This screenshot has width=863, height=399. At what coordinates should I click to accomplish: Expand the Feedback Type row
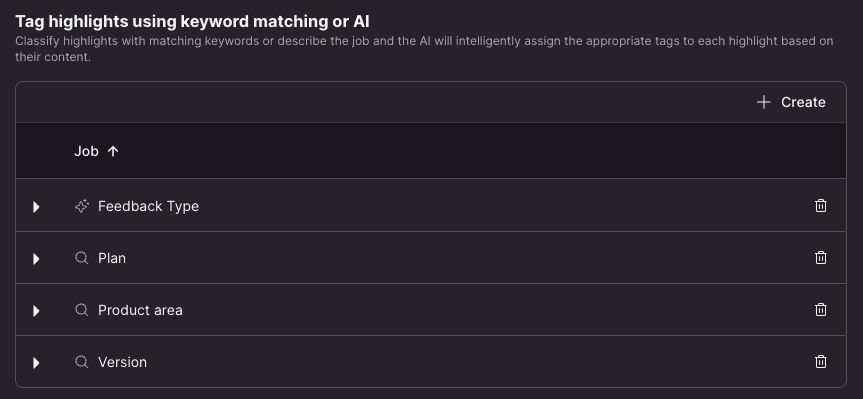pyautogui.click(x=36, y=207)
